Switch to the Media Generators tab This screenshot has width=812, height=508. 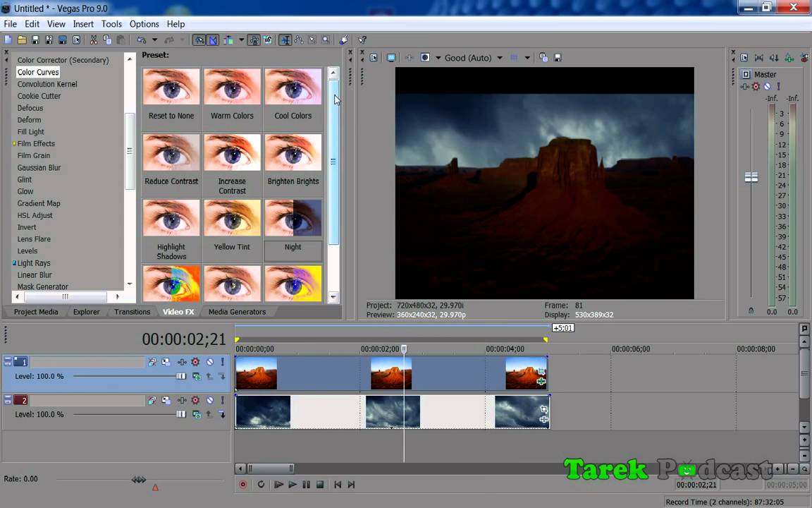point(237,312)
